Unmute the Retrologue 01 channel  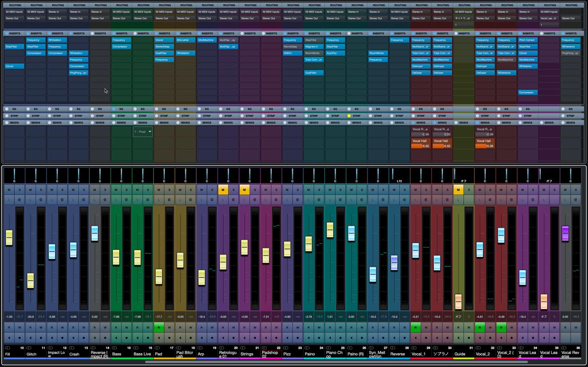pos(223,190)
